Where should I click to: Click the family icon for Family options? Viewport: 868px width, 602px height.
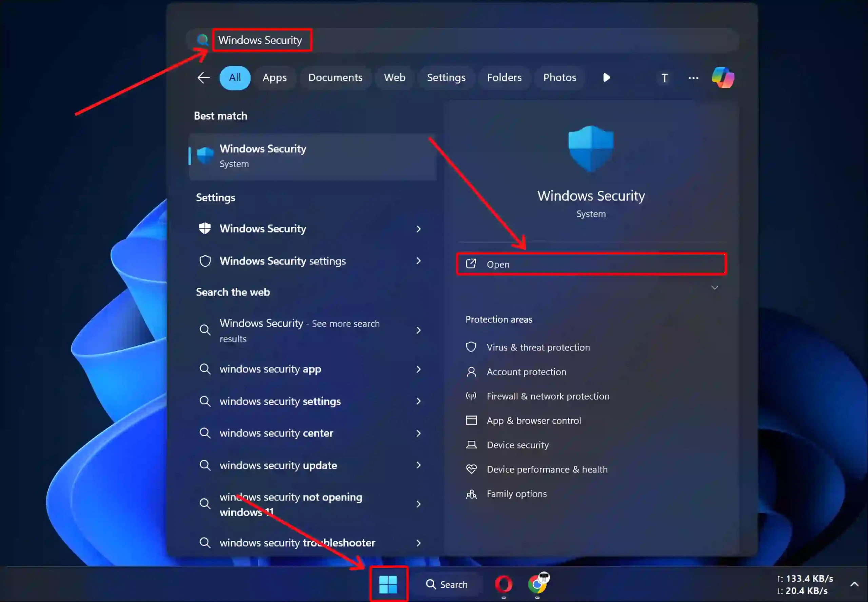click(x=471, y=494)
